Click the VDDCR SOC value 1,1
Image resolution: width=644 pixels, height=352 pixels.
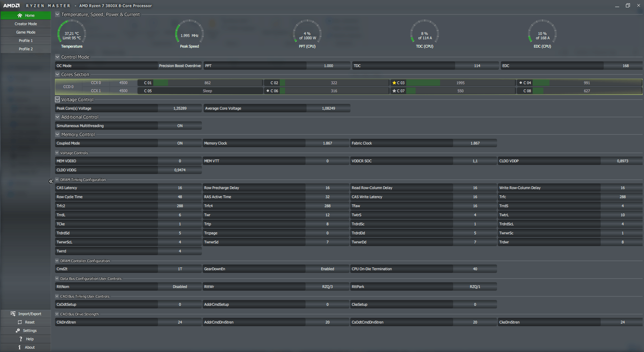[475, 161]
